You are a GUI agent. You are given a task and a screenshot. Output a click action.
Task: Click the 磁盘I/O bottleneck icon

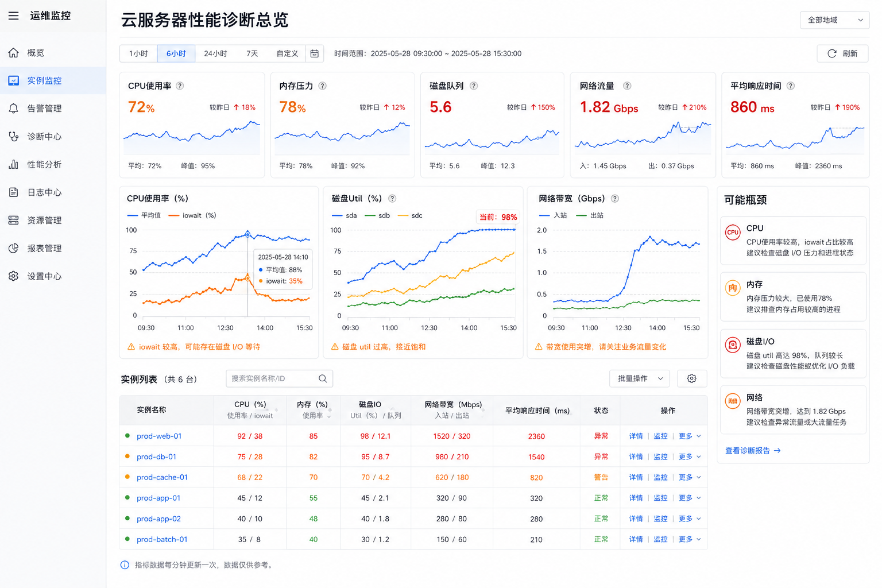(x=733, y=345)
